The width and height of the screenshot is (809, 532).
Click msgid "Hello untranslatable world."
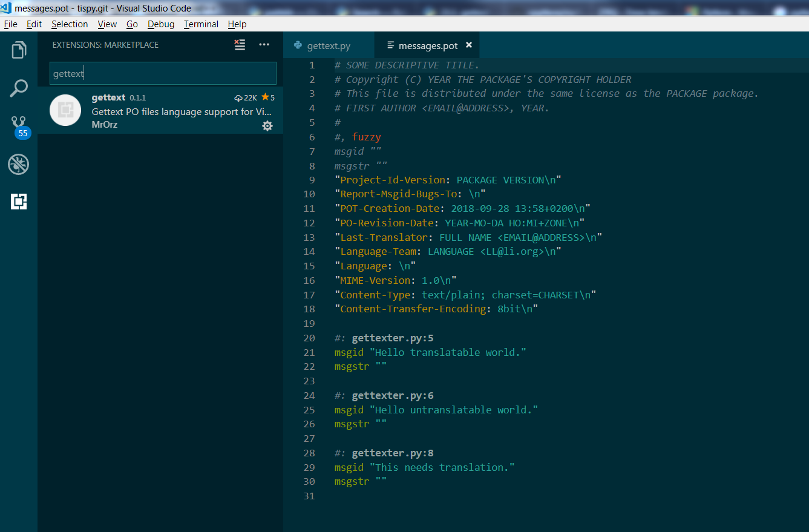pos(436,410)
